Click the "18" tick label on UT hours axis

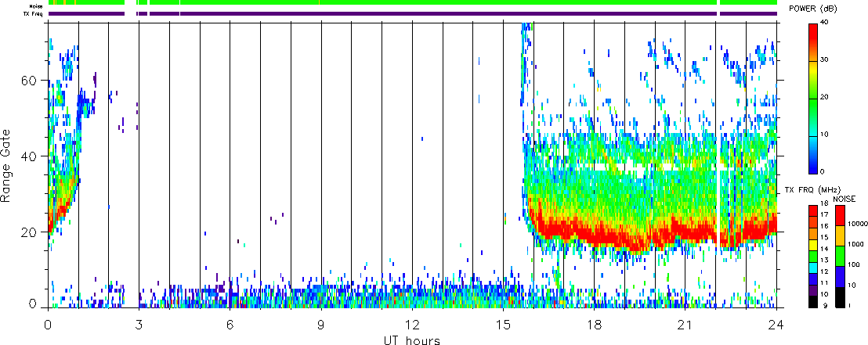coord(594,325)
